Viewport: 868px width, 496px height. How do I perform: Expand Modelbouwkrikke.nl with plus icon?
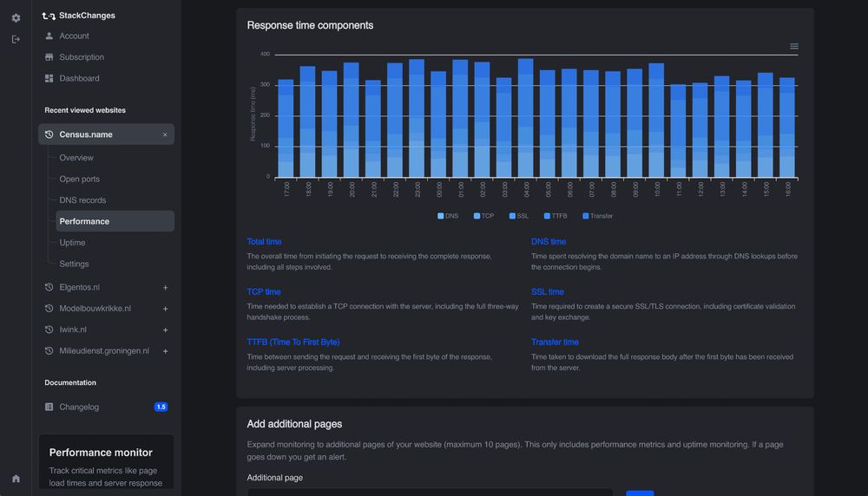click(x=165, y=309)
